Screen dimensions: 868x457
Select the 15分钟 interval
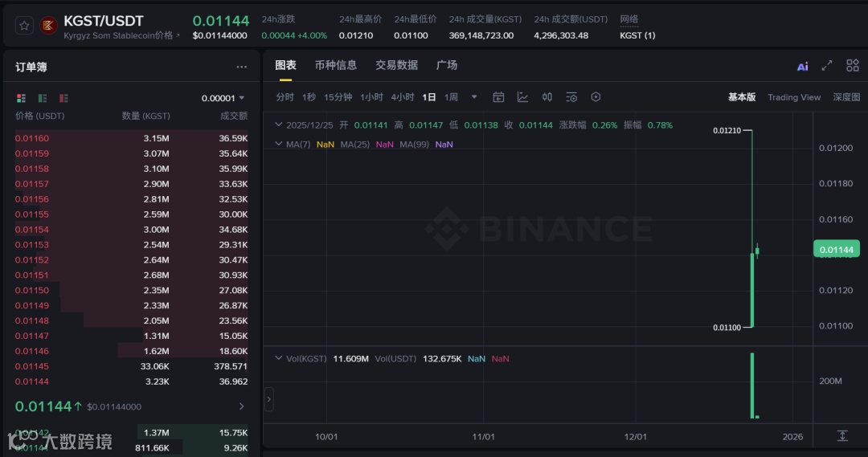point(338,97)
